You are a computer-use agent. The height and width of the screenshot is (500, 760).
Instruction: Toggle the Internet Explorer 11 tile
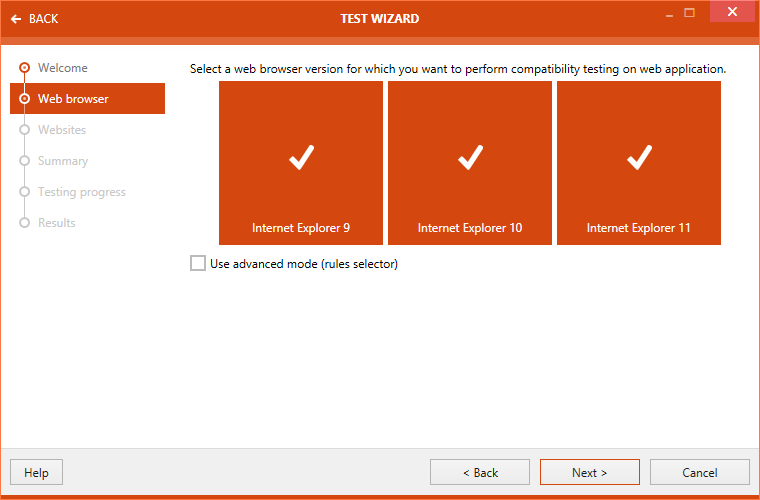[639, 163]
